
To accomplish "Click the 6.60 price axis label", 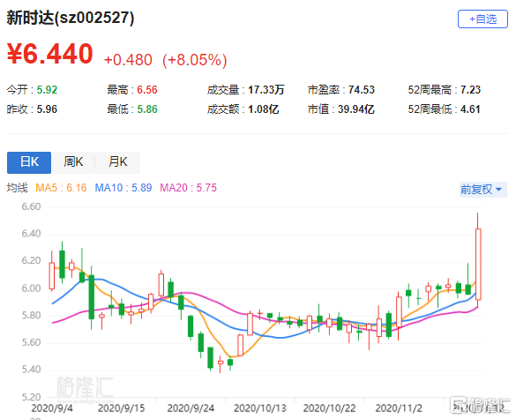I will point(31,206).
